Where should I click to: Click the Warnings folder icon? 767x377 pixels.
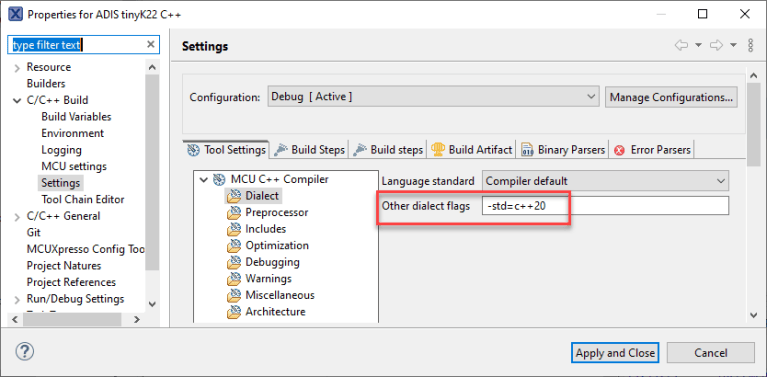[x=234, y=279]
